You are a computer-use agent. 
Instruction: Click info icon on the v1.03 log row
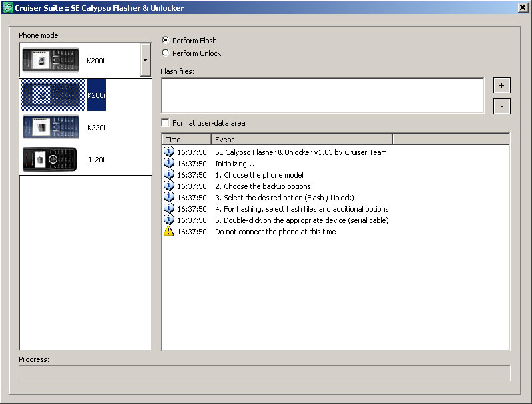click(169, 152)
